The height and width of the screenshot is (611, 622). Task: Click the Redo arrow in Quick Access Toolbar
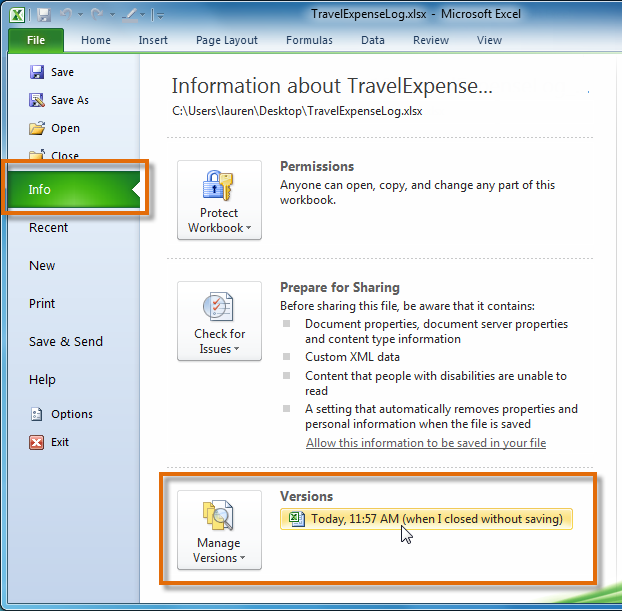pos(97,15)
